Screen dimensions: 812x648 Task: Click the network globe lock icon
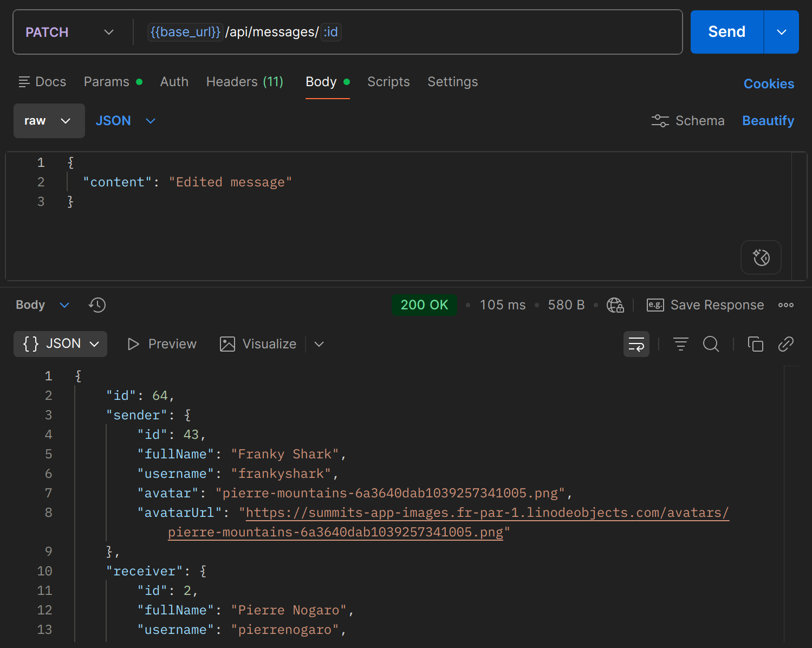click(615, 305)
